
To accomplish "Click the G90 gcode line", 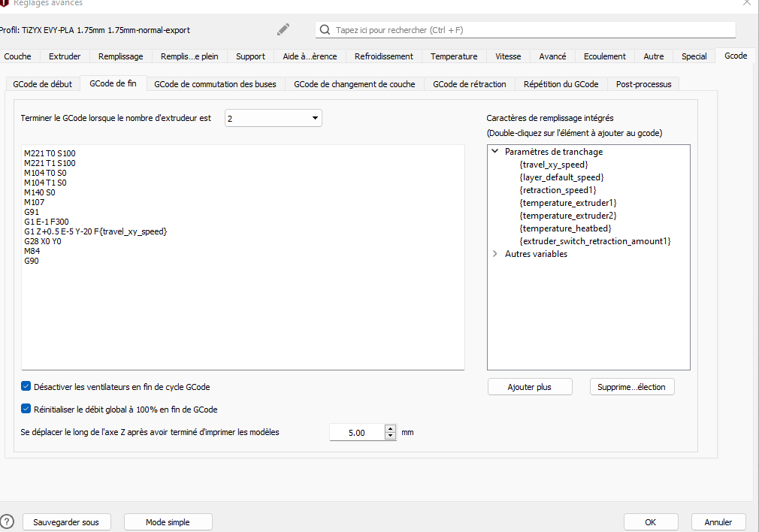I will click(x=32, y=261).
